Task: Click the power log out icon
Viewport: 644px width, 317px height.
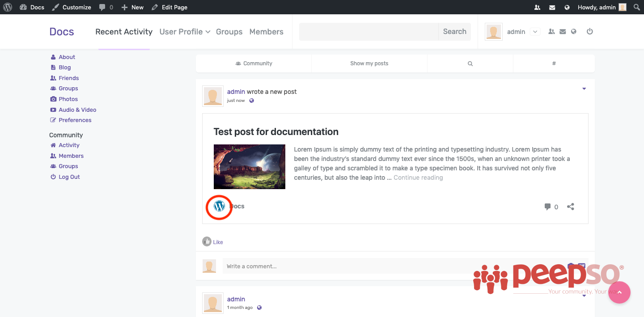Action: (x=590, y=31)
